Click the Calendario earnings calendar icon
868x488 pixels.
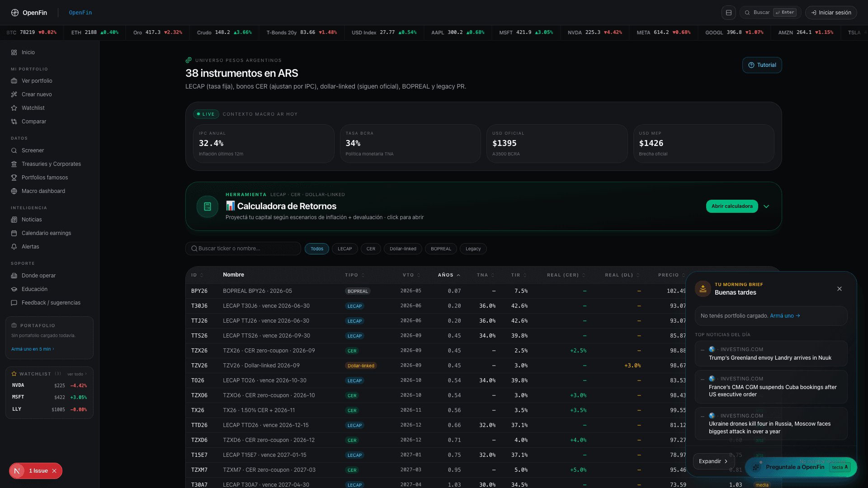pyautogui.click(x=14, y=233)
